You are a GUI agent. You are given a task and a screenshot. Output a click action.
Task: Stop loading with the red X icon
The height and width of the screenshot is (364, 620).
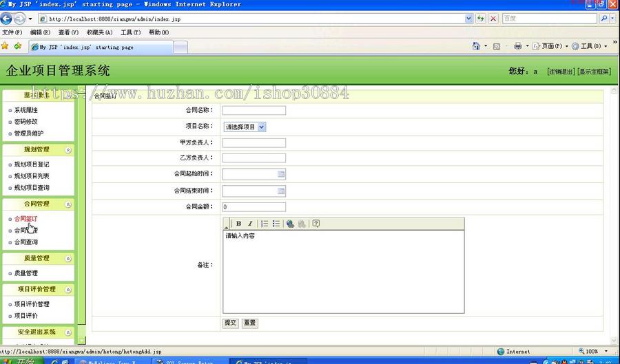493,19
